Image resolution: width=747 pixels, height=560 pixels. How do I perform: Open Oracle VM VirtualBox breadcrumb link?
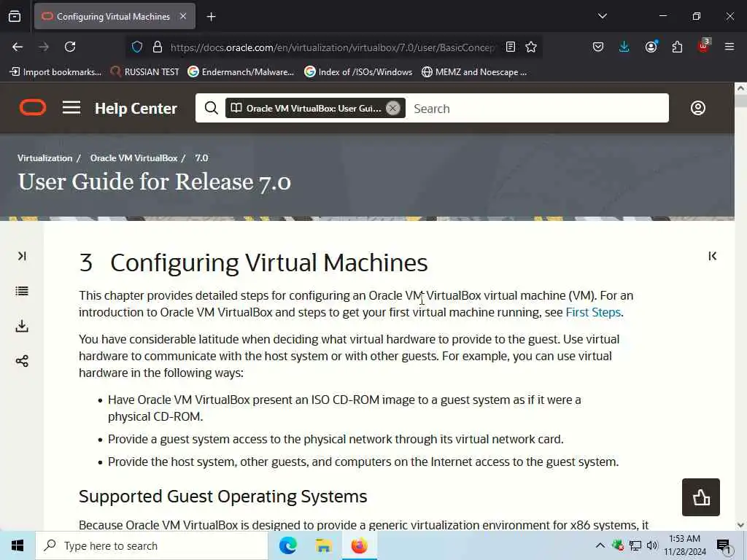coord(134,158)
